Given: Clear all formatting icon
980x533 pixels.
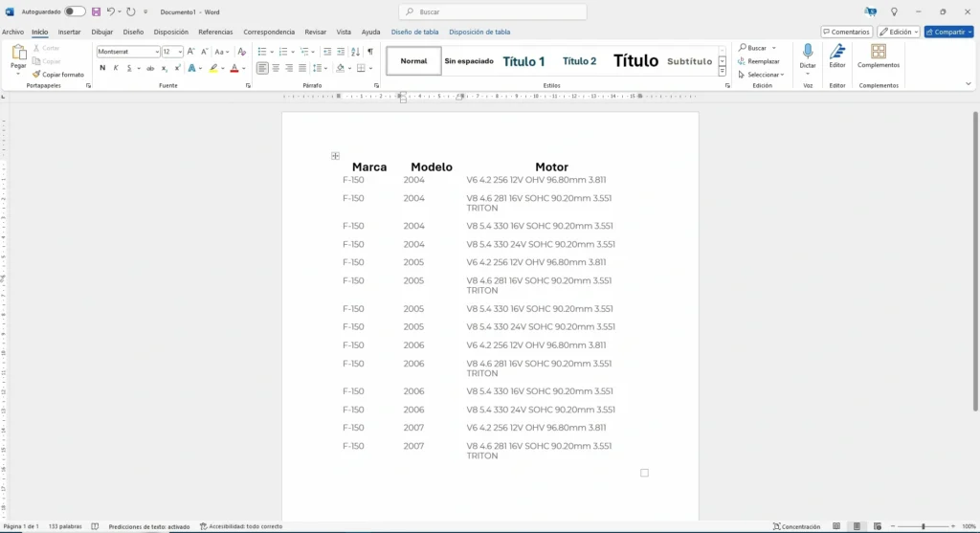Looking at the screenshot, I should 242,52.
